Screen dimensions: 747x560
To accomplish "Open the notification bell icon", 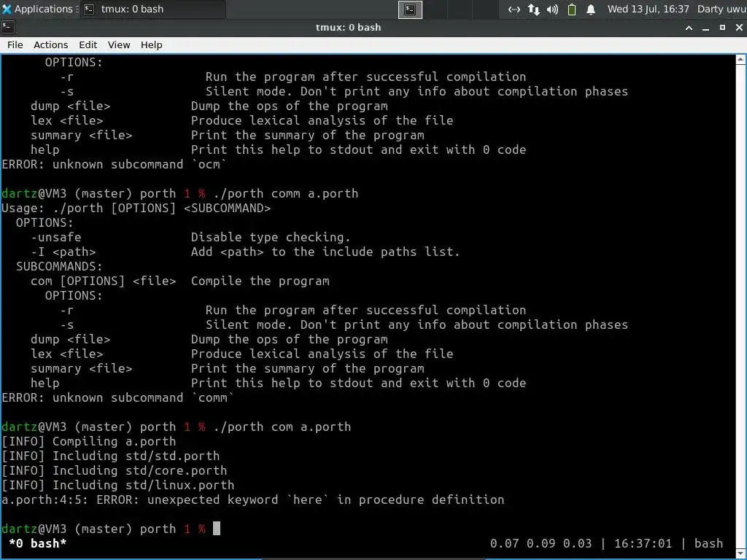I will coord(591,9).
